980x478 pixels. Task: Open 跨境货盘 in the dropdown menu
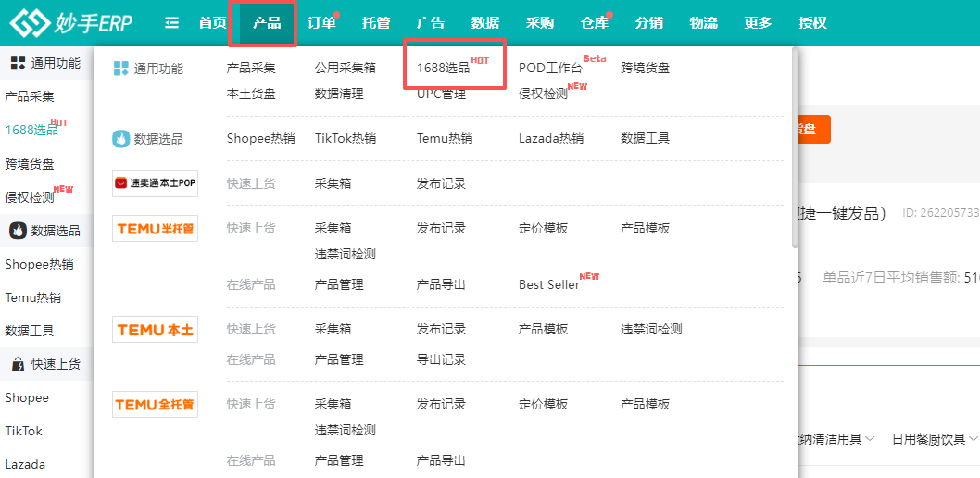click(x=645, y=69)
